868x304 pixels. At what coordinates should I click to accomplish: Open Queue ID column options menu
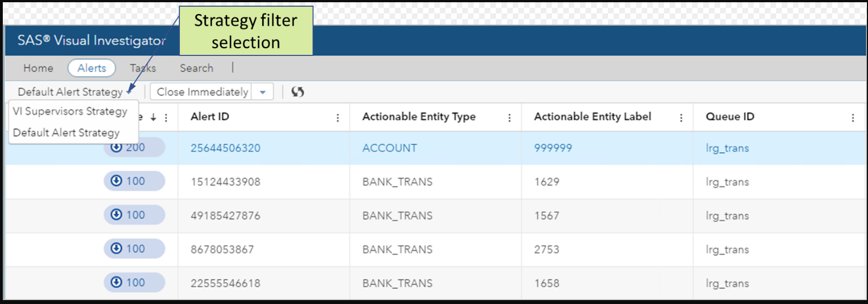(853, 118)
